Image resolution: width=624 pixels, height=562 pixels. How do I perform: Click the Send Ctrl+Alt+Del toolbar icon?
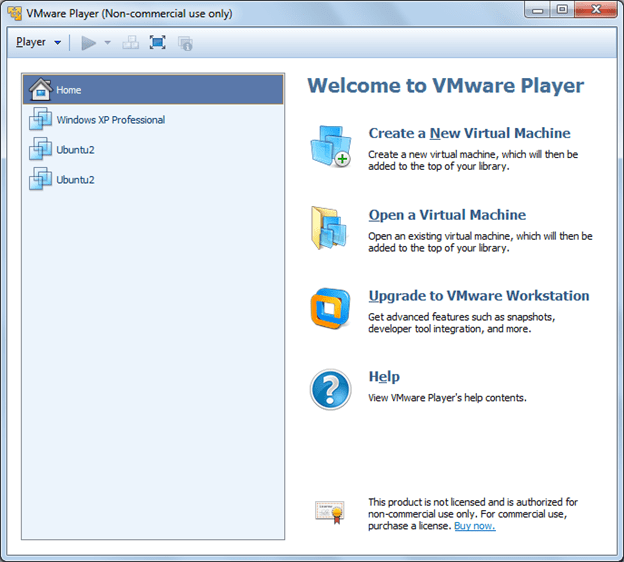pyautogui.click(x=130, y=43)
